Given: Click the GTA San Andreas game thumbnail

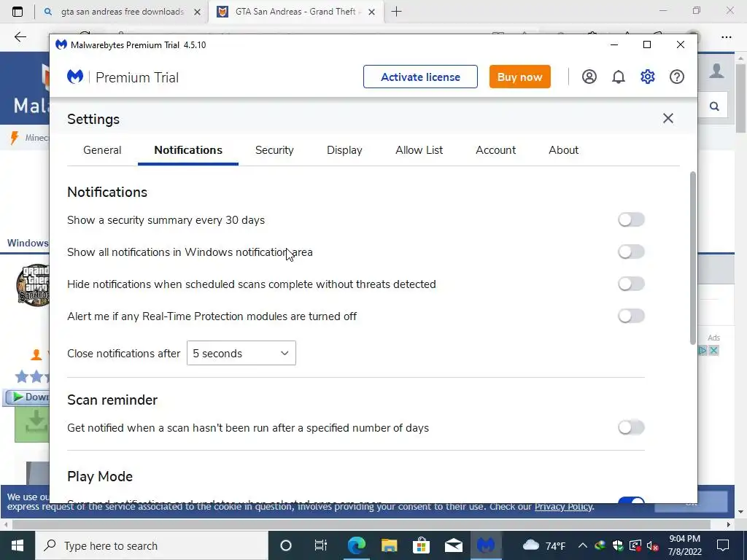Looking at the screenshot, I should click(32, 285).
